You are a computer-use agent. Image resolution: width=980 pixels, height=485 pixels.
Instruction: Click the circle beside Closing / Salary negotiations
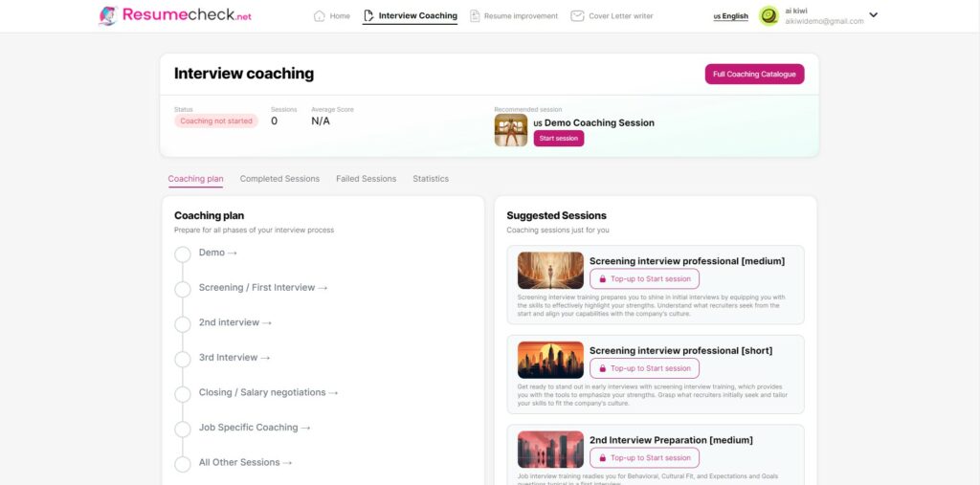point(183,394)
